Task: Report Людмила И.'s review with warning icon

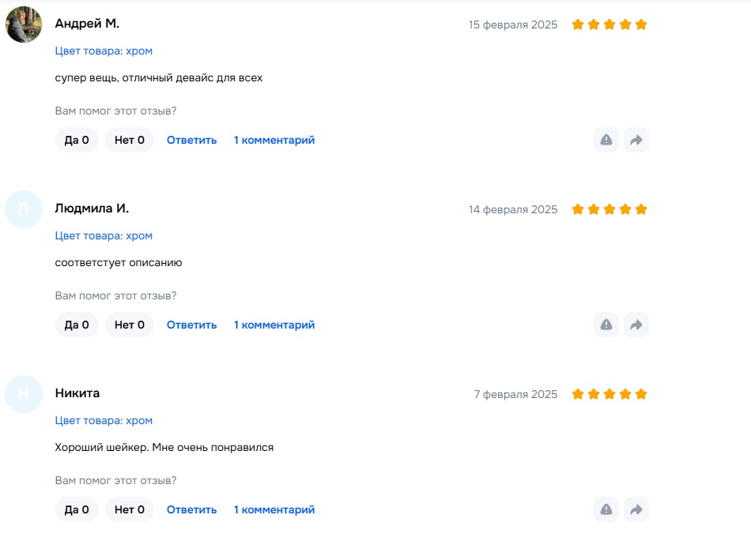Action: (x=606, y=325)
